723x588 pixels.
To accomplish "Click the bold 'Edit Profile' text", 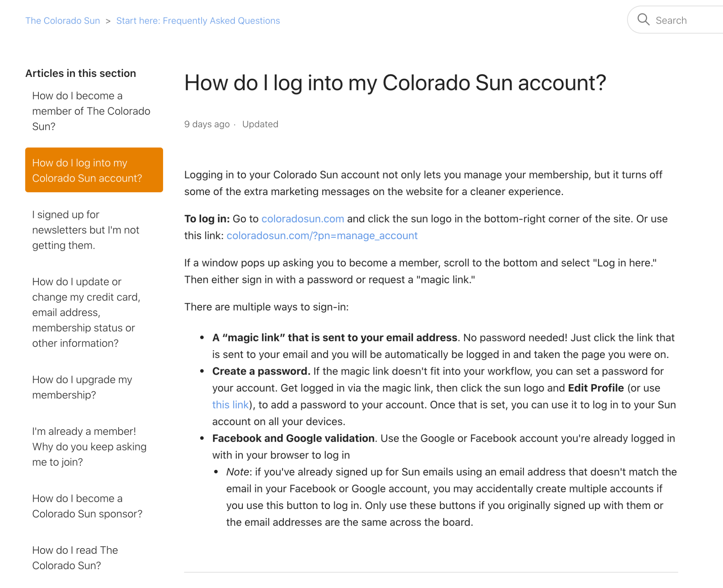I will (x=596, y=388).
